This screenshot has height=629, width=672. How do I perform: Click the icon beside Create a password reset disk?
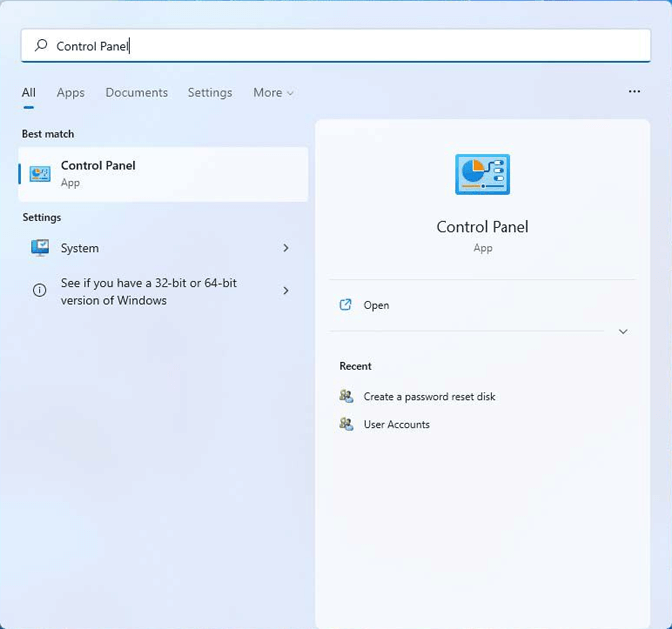pyautogui.click(x=346, y=396)
